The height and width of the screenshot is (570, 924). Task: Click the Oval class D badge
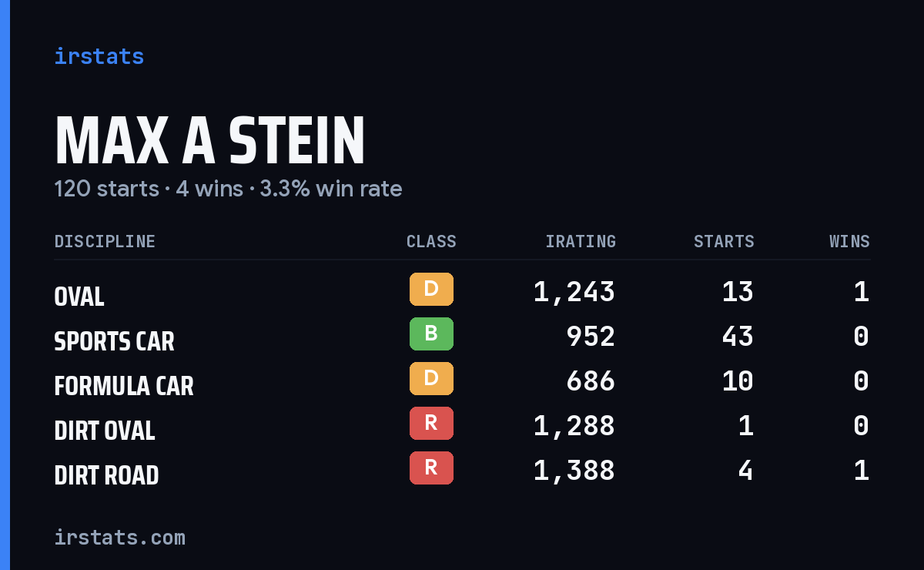tap(431, 290)
